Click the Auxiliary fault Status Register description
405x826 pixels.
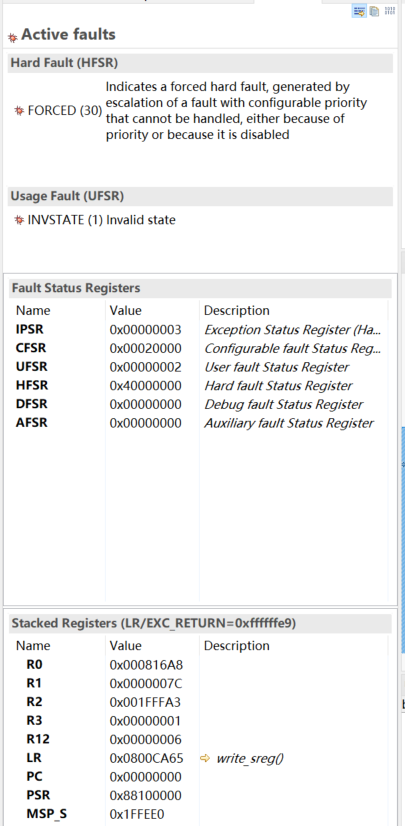tap(289, 423)
